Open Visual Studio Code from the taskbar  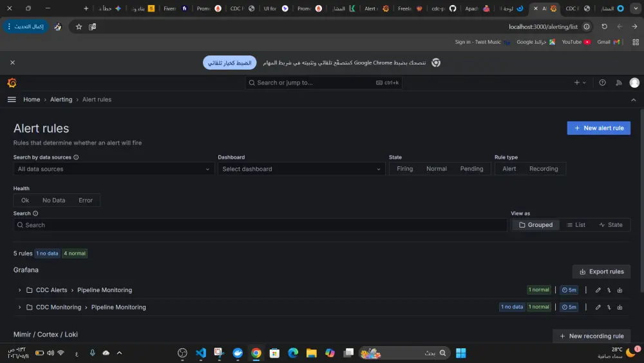(x=201, y=353)
